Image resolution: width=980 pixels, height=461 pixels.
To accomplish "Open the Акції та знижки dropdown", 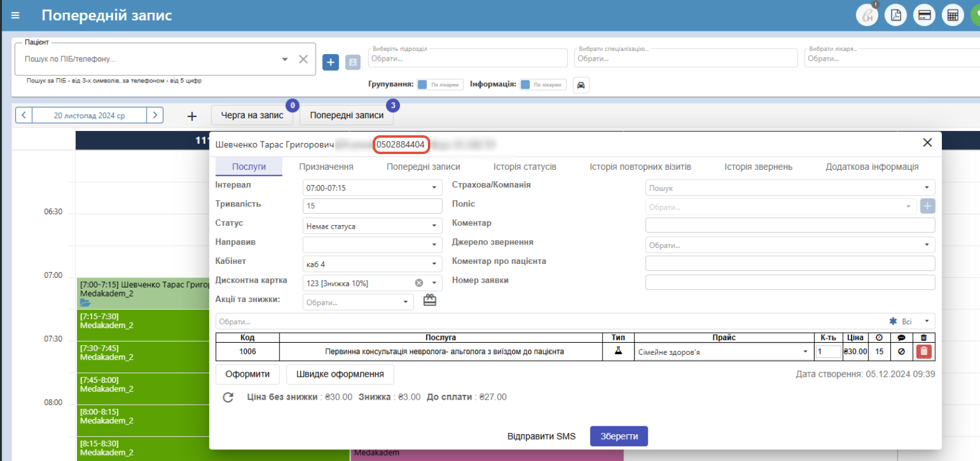I will coord(358,302).
